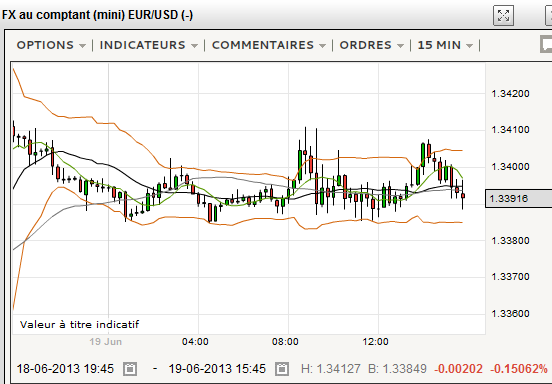Click the low value B: 1.33849
The height and width of the screenshot is (384, 552).
[397, 369]
